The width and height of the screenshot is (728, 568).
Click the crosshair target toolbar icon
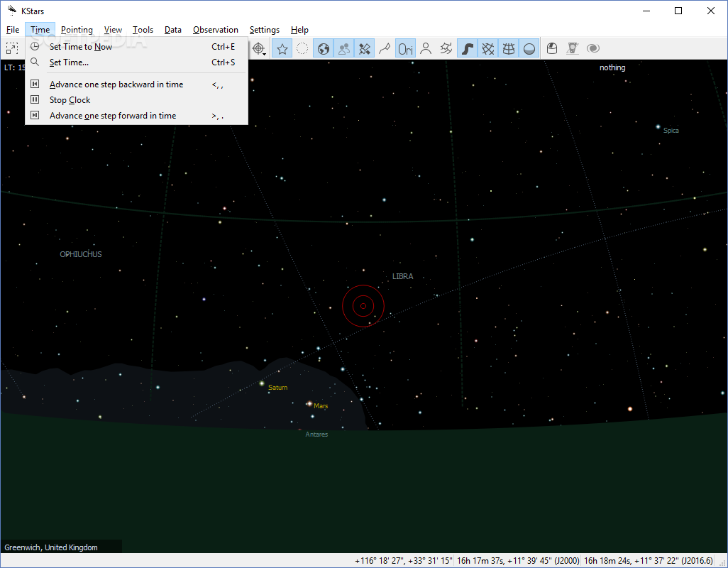(x=258, y=48)
